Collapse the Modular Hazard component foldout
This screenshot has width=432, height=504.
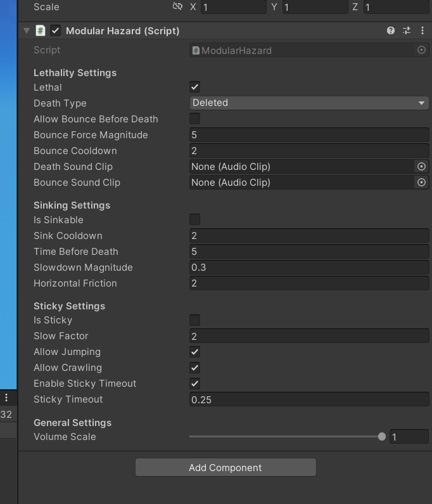point(27,31)
